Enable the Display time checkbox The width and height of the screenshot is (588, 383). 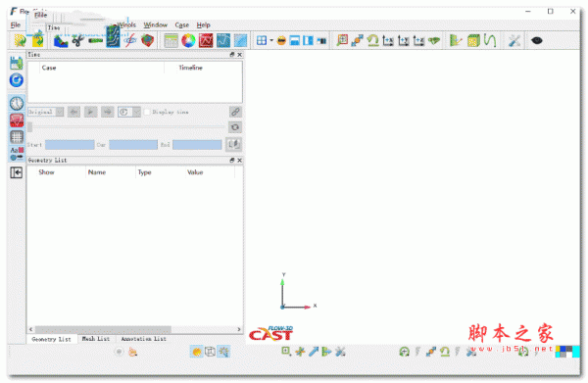point(147,112)
